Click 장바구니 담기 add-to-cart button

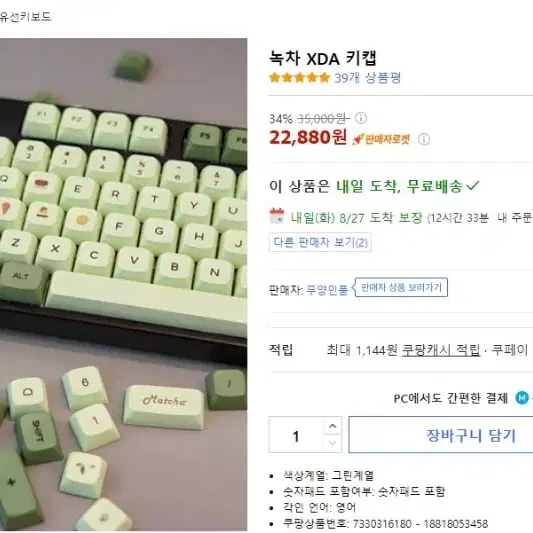pos(441,435)
